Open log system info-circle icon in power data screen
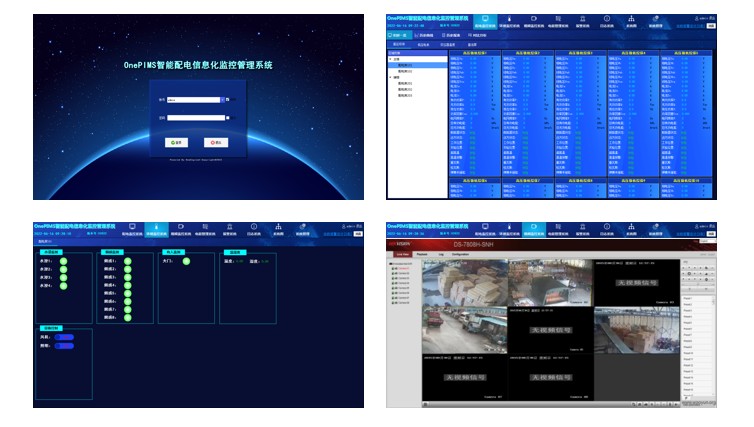The height and width of the screenshot is (427, 754). [607, 19]
